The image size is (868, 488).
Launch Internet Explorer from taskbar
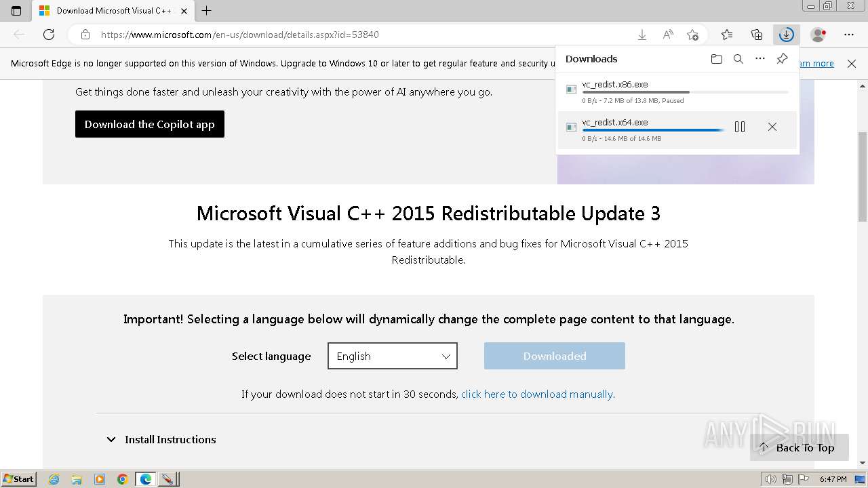click(54, 479)
